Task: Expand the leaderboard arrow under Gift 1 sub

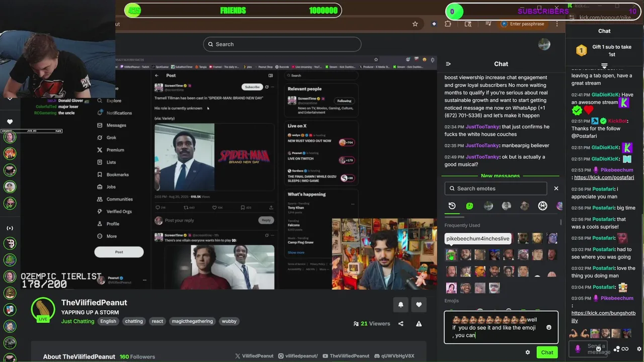Action: tap(604, 66)
